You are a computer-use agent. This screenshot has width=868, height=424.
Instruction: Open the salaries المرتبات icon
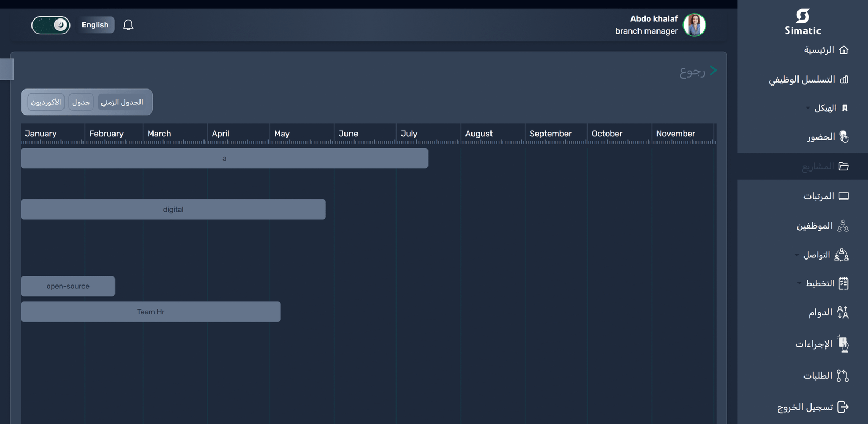(844, 196)
